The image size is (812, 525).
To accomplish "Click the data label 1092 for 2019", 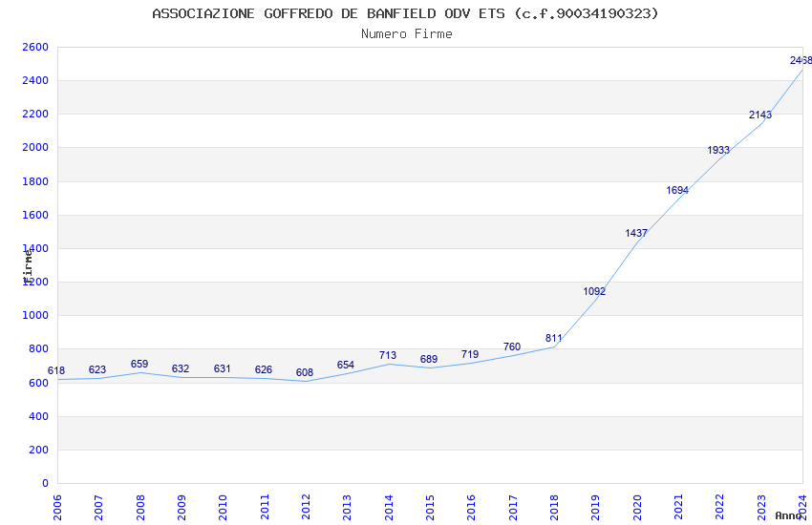I will (594, 291).
